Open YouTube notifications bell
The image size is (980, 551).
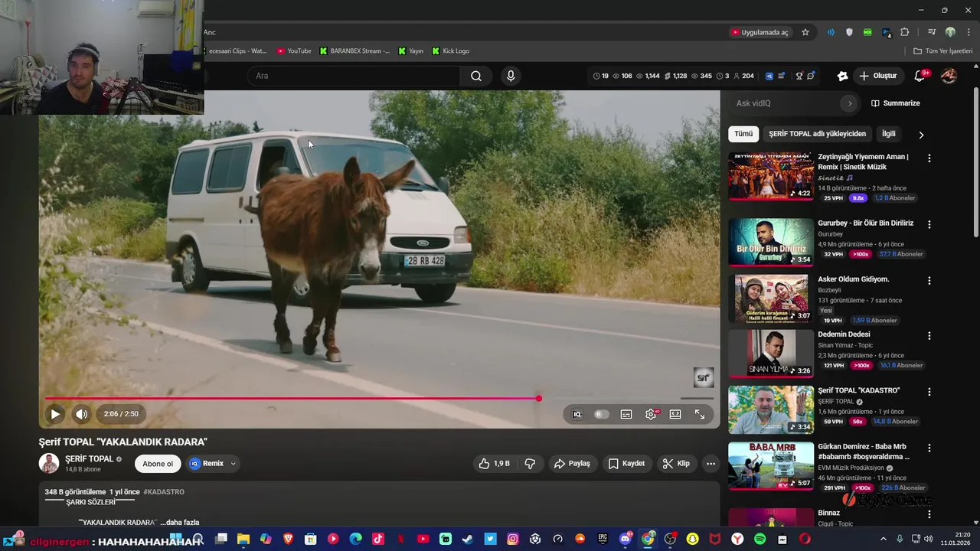point(920,76)
